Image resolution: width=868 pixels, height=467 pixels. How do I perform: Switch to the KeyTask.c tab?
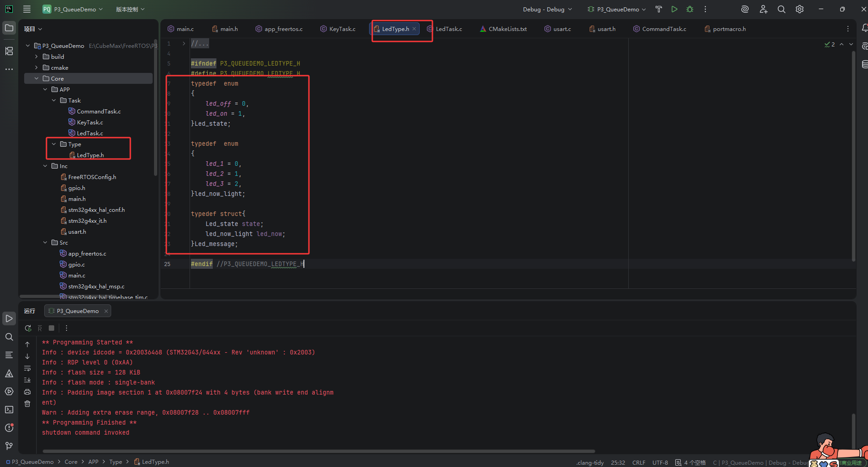pyautogui.click(x=338, y=29)
